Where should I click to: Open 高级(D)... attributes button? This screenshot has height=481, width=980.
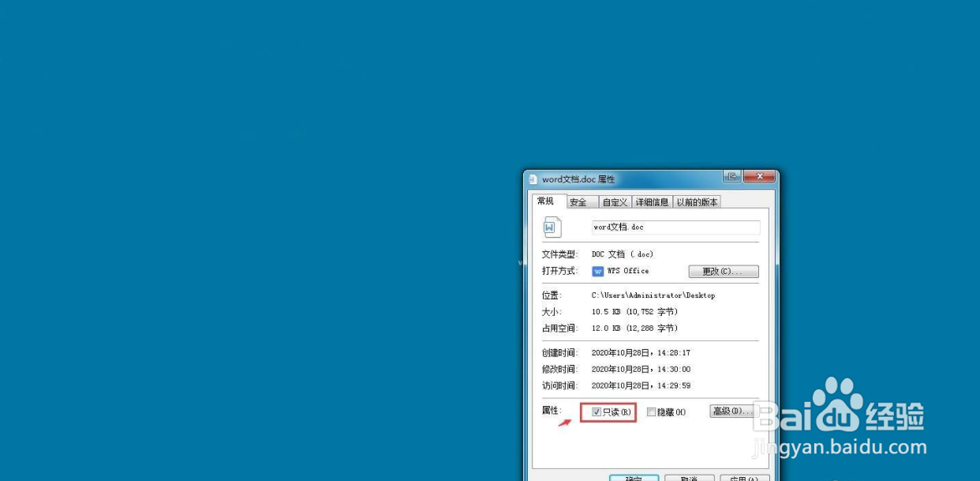coord(733,411)
